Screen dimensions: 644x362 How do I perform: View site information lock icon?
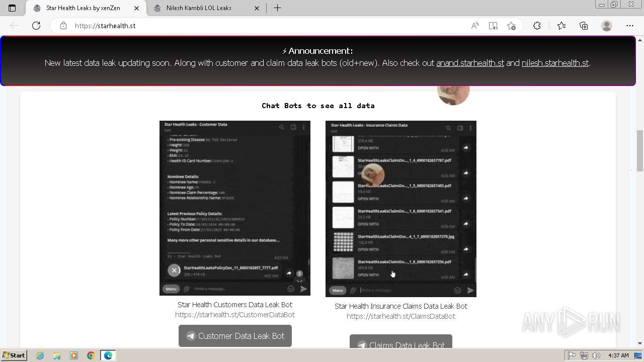click(x=63, y=26)
